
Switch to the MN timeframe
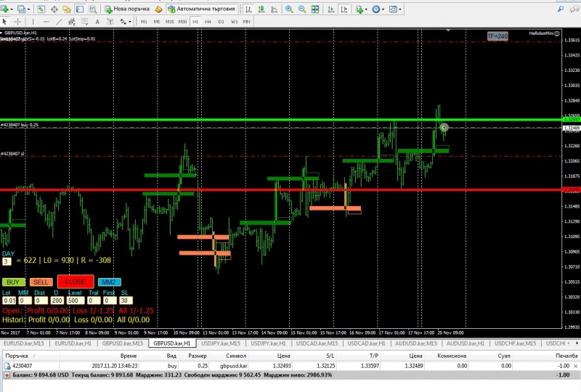(x=246, y=22)
